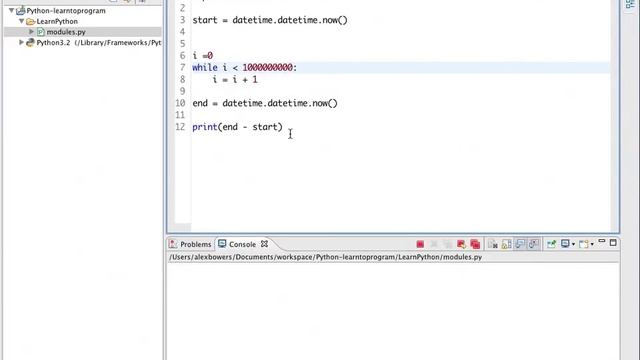Click the line 'end = datetime.datetime.now()'
640x360 pixels.
click(265, 103)
